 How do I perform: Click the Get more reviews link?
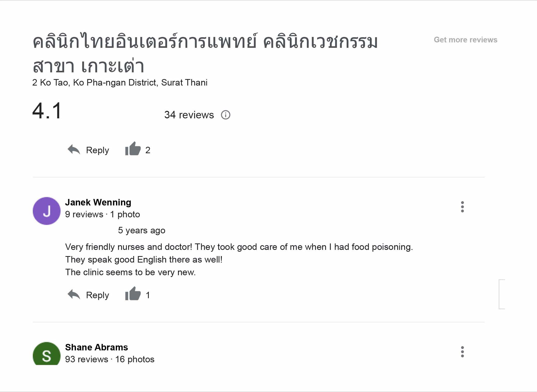[465, 40]
